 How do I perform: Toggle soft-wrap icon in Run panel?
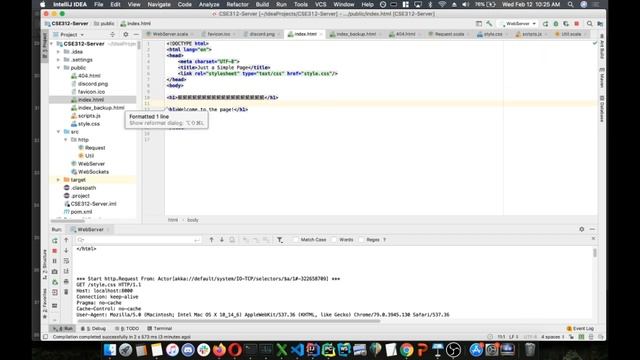[x=66, y=261]
